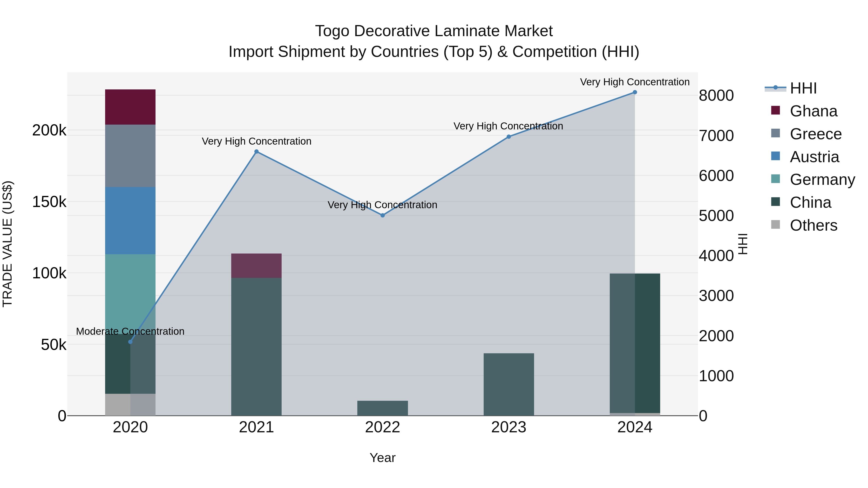Viewport: 868px width, 488px height.
Task: Toggle Others series in the legend
Action: 804,225
